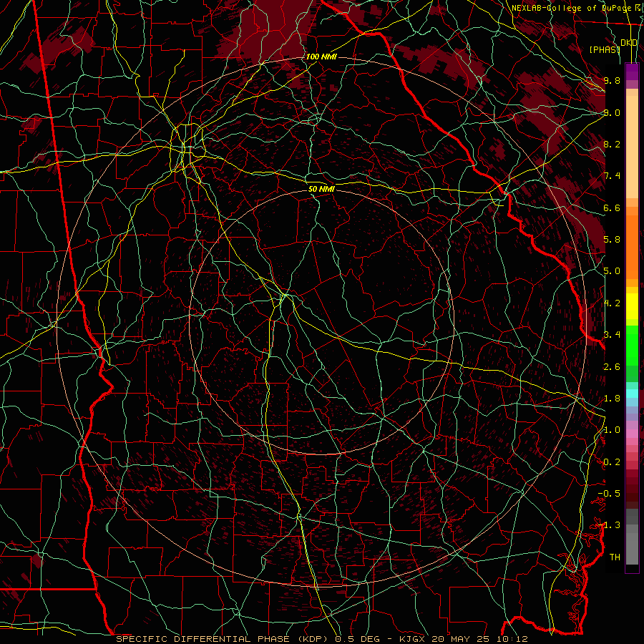Click the cyan segment of the color bar
The image size is (644, 644).
[x=632, y=394]
